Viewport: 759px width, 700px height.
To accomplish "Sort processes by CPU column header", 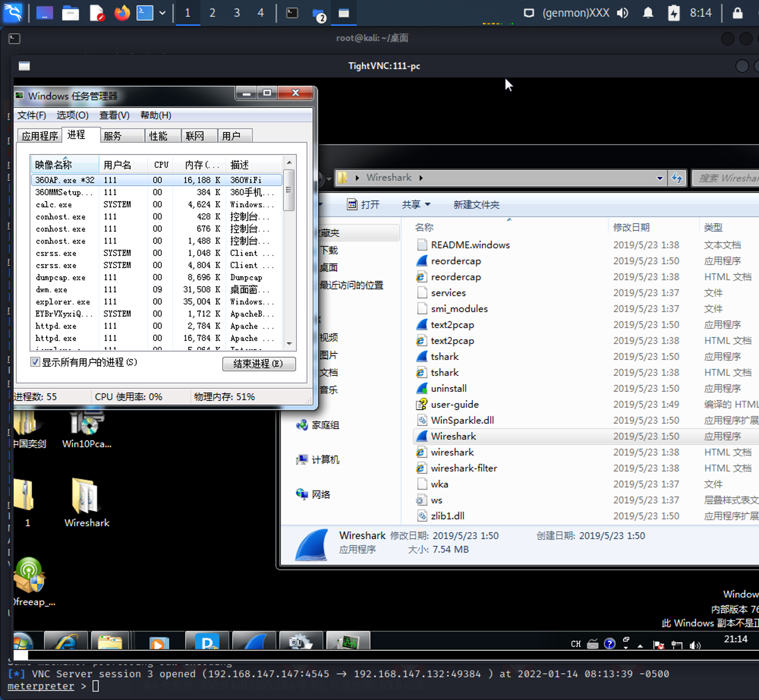I will point(161,165).
